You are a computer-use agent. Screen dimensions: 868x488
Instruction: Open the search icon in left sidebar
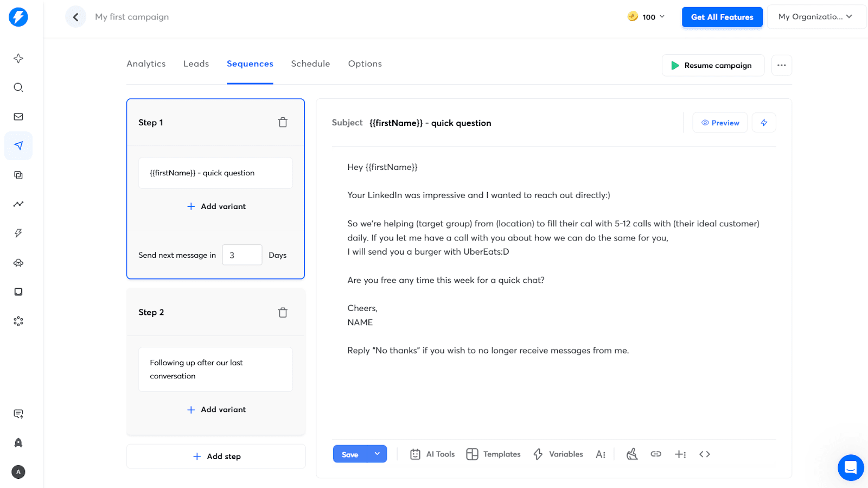pyautogui.click(x=18, y=87)
